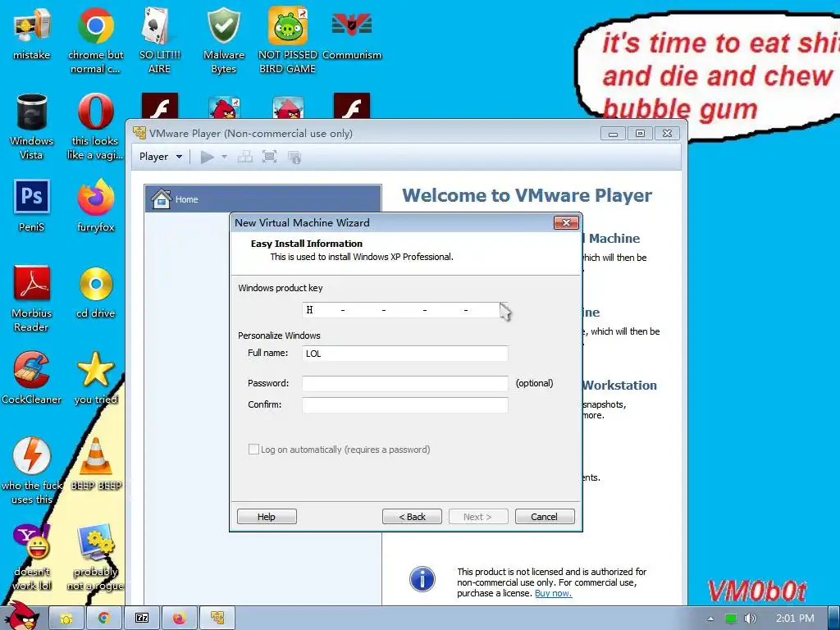Click the taskbar clock showing 2:01 PM
The image size is (840, 630).
point(795,619)
